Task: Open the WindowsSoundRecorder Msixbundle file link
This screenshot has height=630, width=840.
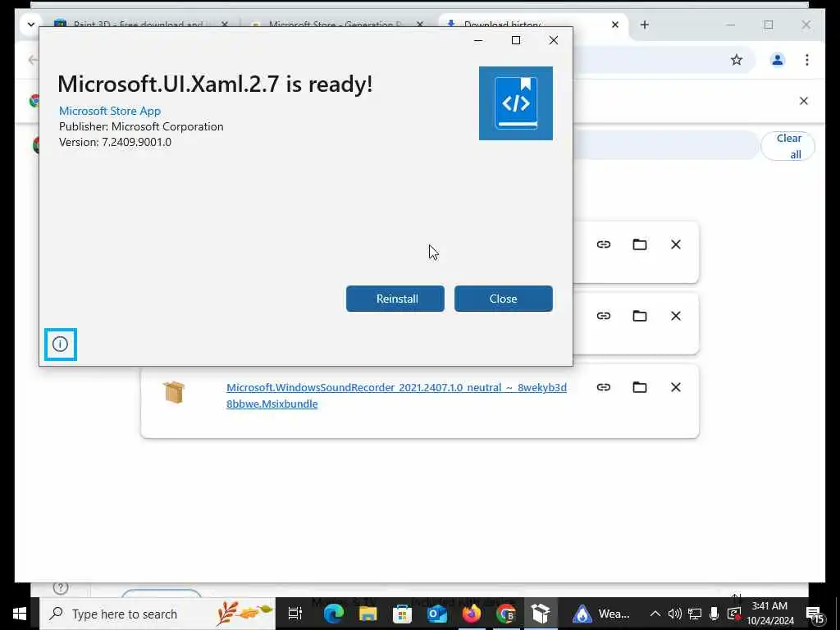Action: point(396,395)
